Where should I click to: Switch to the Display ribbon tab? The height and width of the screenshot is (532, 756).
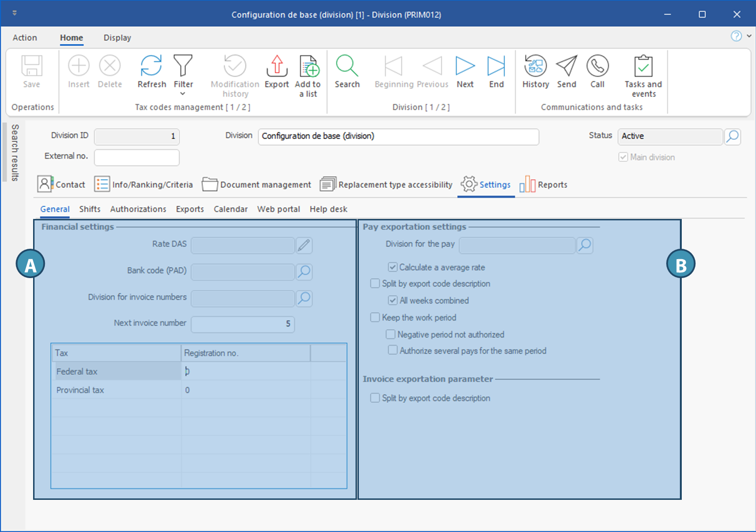(x=117, y=38)
